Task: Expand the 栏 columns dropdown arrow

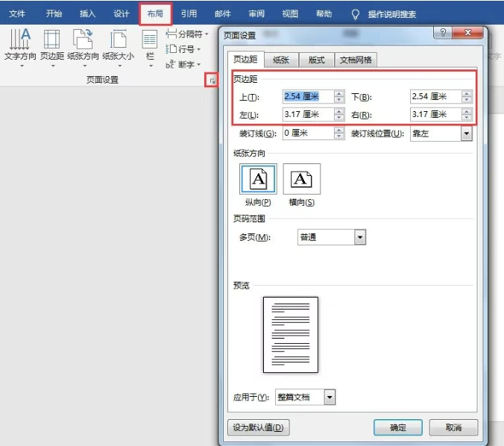Action: pyautogui.click(x=151, y=66)
